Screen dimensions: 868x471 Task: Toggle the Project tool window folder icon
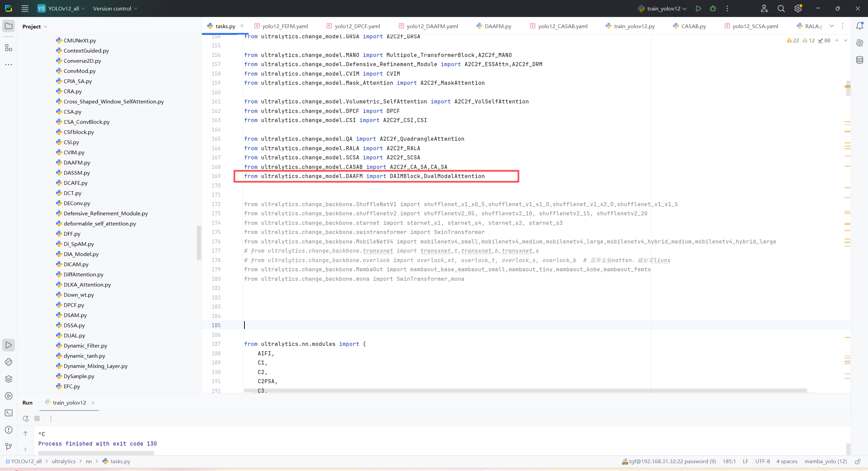(8, 26)
